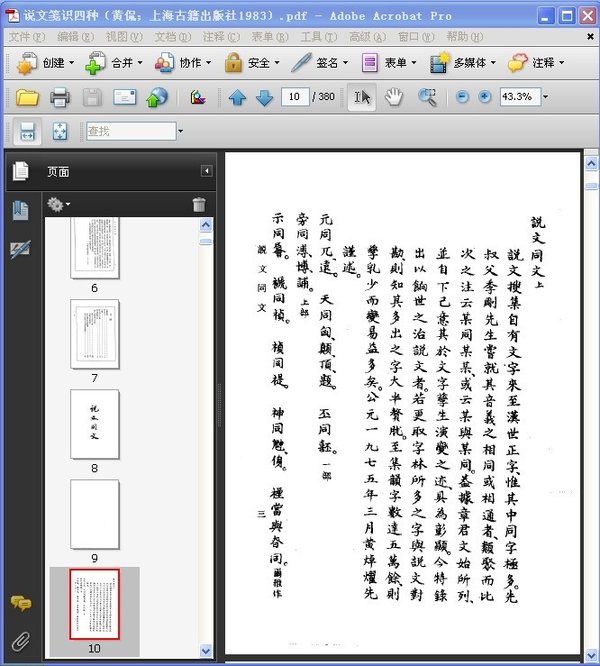Click the Sign (签名) pen icon
Screen dimensions: 600x666
tap(301, 63)
